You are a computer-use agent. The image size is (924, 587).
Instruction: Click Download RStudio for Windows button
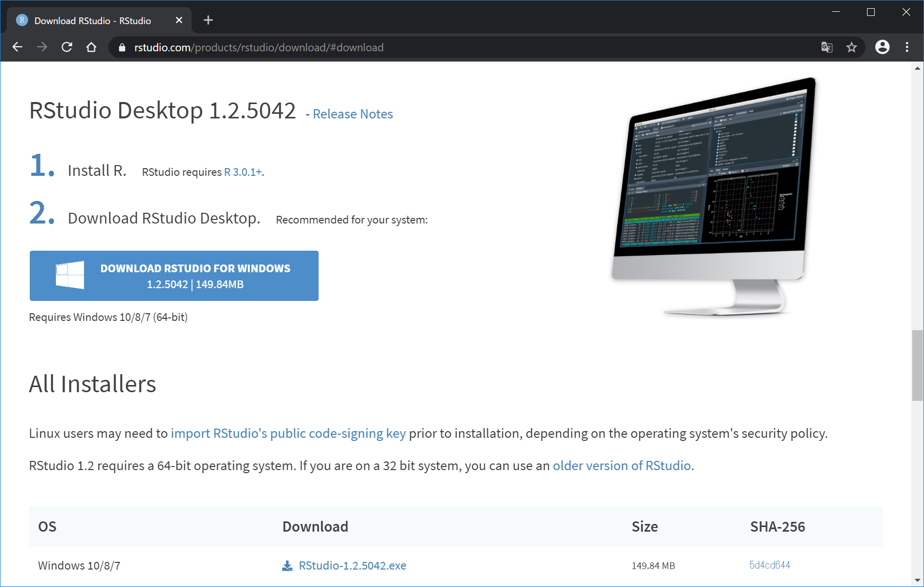(174, 276)
